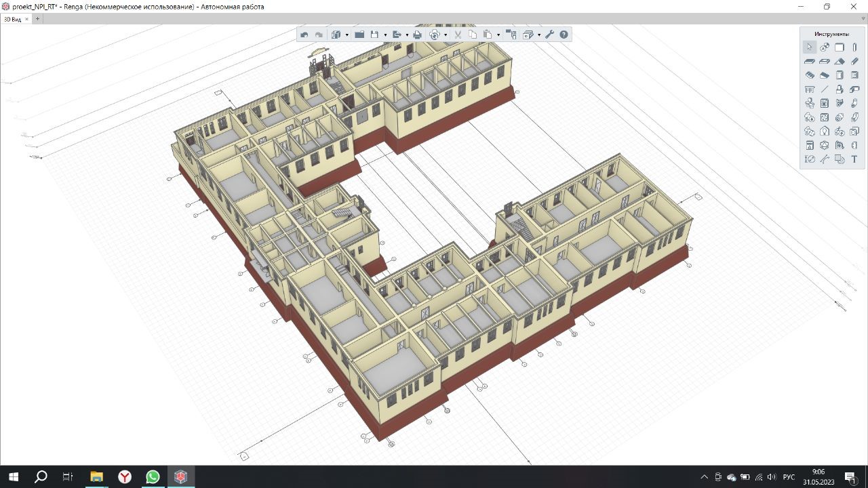
Task: Click the Help question mark button
Action: [x=564, y=35]
